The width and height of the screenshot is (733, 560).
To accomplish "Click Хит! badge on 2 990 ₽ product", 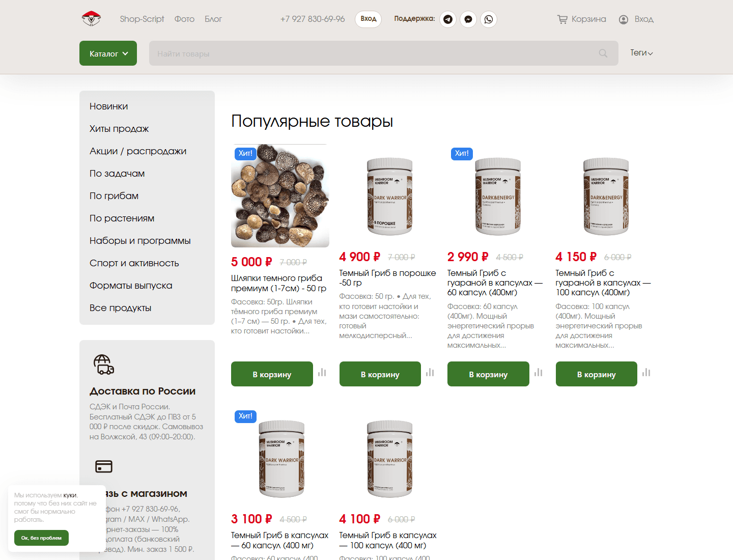I will tap(462, 153).
